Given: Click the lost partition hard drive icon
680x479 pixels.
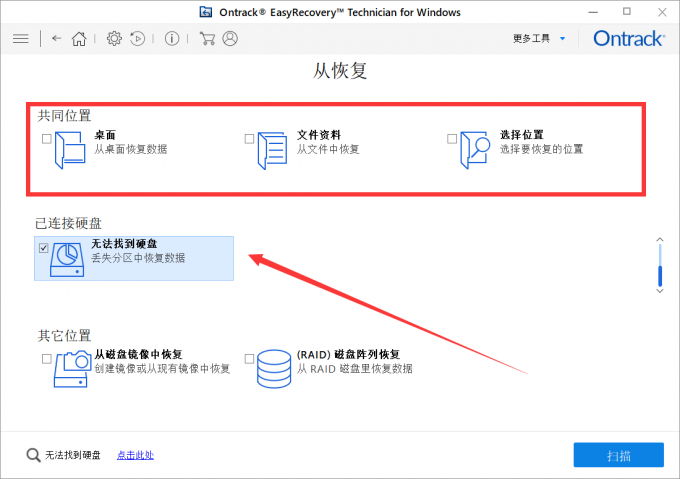Looking at the screenshot, I should (x=67, y=260).
